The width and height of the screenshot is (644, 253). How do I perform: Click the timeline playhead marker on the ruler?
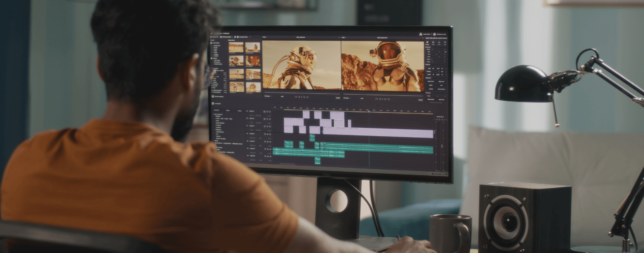click(369, 111)
